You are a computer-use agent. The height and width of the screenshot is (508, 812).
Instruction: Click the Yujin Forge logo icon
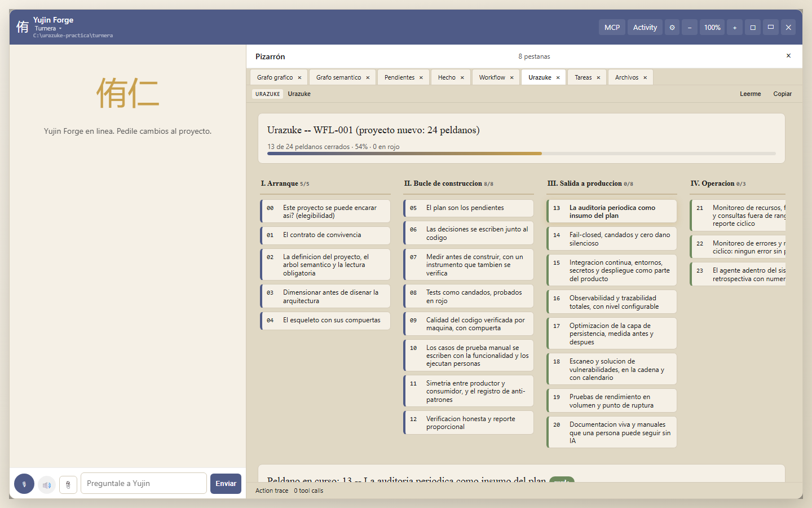(x=23, y=27)
